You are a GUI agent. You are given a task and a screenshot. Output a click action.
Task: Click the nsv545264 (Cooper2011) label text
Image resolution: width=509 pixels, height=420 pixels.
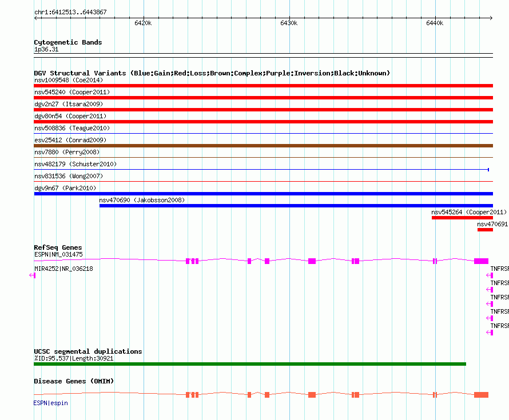(x=469, y=212)
